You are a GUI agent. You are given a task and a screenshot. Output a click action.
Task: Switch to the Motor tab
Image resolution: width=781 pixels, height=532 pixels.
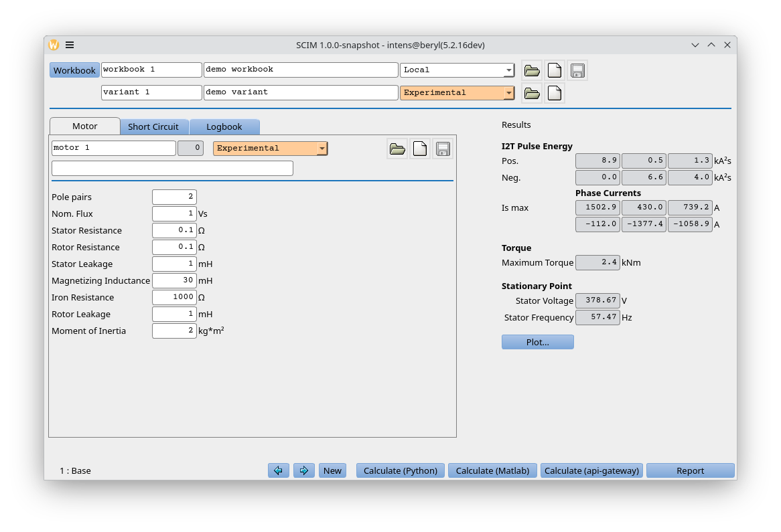tap(84, 126)
